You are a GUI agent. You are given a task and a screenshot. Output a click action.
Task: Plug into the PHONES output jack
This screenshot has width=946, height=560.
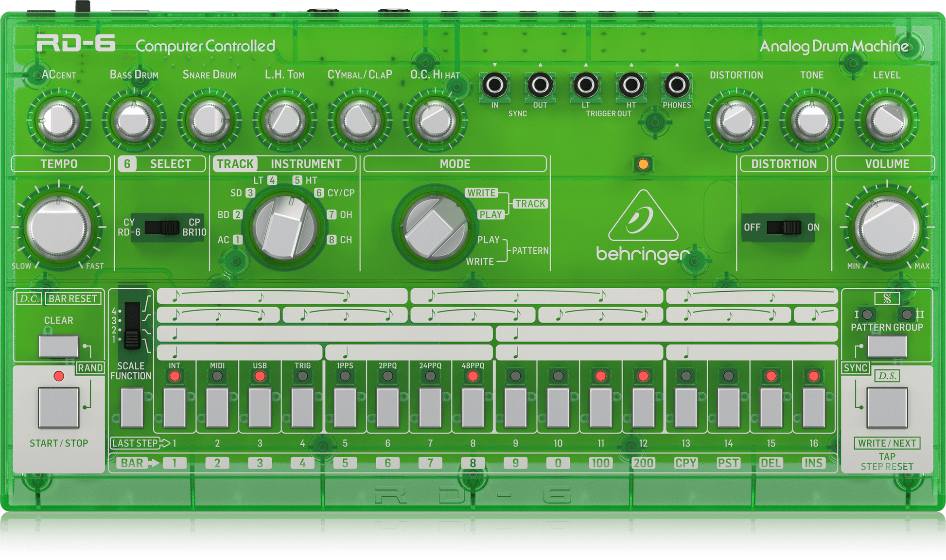pyautogui.click(x=676, y=85)
